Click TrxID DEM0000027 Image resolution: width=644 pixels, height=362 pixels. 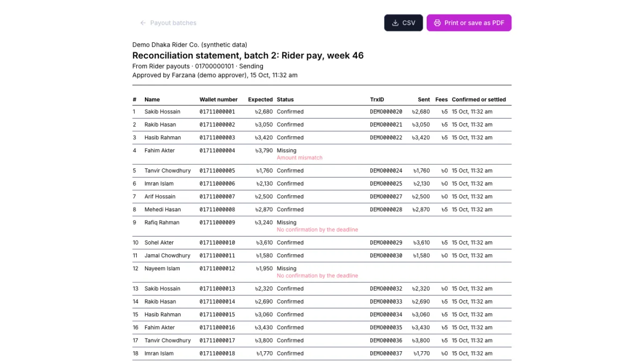tap(386, 197)
